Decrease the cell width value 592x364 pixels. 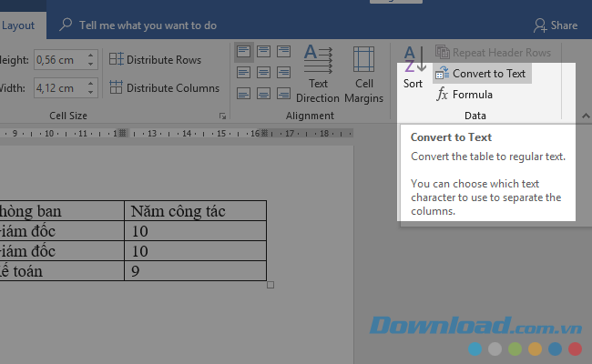[90, 93]
